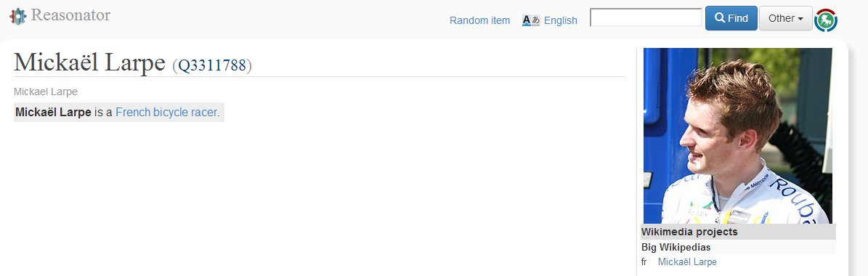Click the magnifier icon inside Find
Viewport: 868px width, 276px height.
coord(720,18)
